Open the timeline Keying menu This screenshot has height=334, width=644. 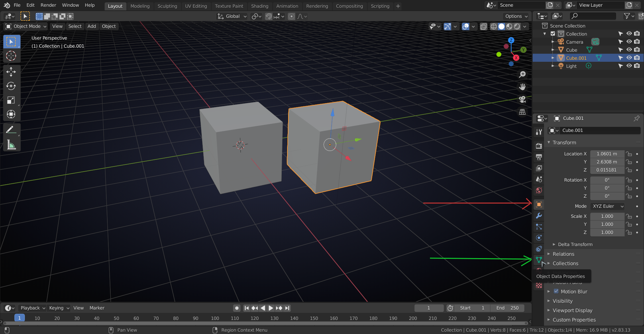(59, 308)
